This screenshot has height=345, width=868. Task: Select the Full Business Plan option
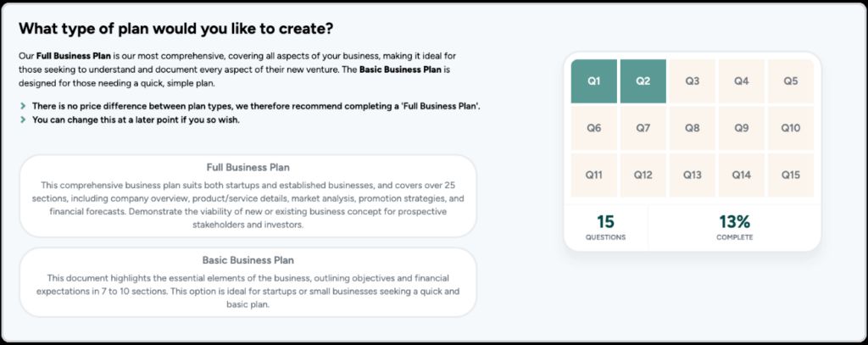248,196
